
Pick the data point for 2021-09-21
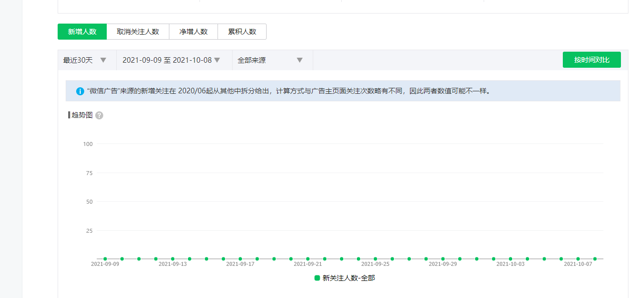click(308, 259)
